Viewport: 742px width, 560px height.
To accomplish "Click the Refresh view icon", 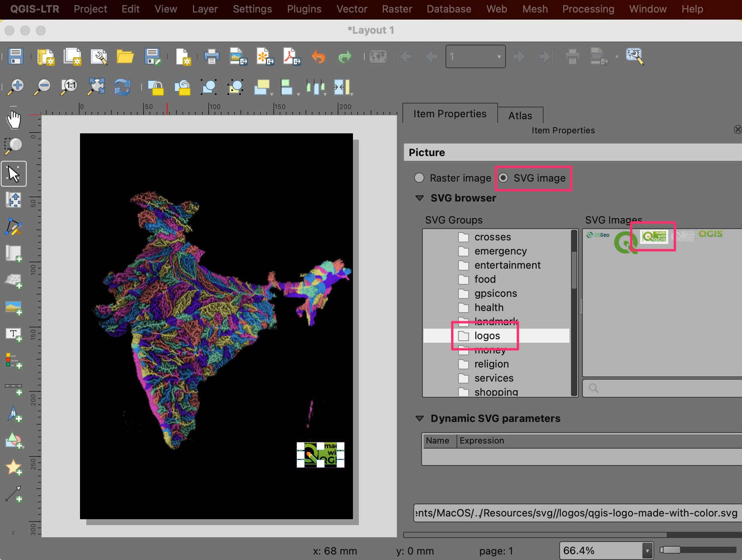I will tap(122, 87).
